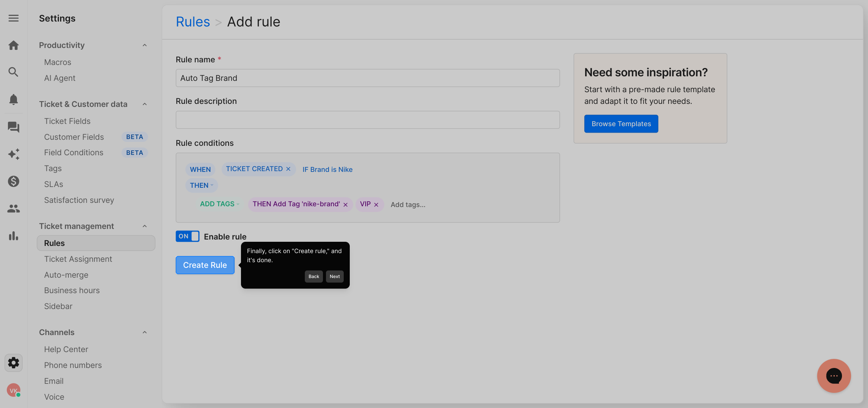Collapse the Ticket management section
The height and width of the screenshot is (408, 868).
tap(145, 226)
